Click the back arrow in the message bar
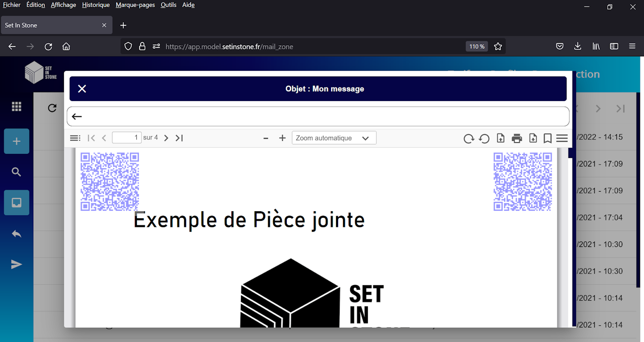 click(x=76, y=117)
